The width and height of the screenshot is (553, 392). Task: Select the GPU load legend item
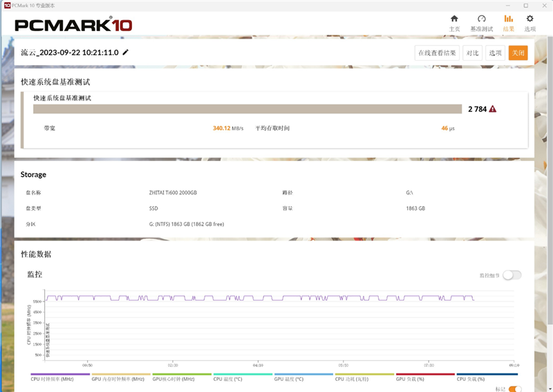[425, 377]
